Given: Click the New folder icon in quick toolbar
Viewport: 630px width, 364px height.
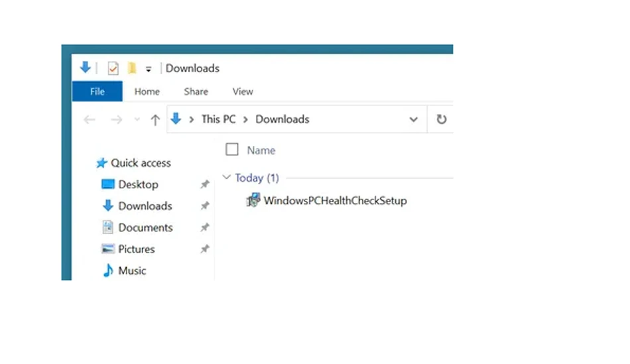Looking at the screenshot, I should pos(132,68).
